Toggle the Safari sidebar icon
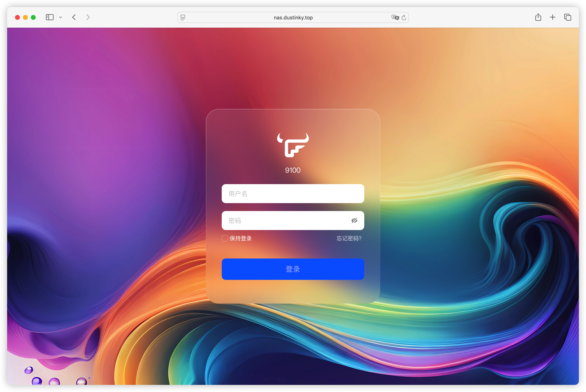 click(50, 17)
